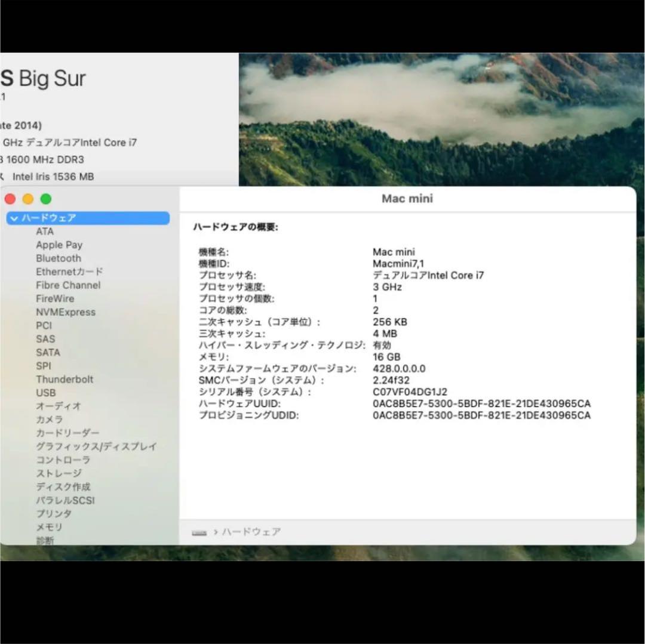Select Apple Pay in the sidebar
The image size is (645, 644).
59,245
